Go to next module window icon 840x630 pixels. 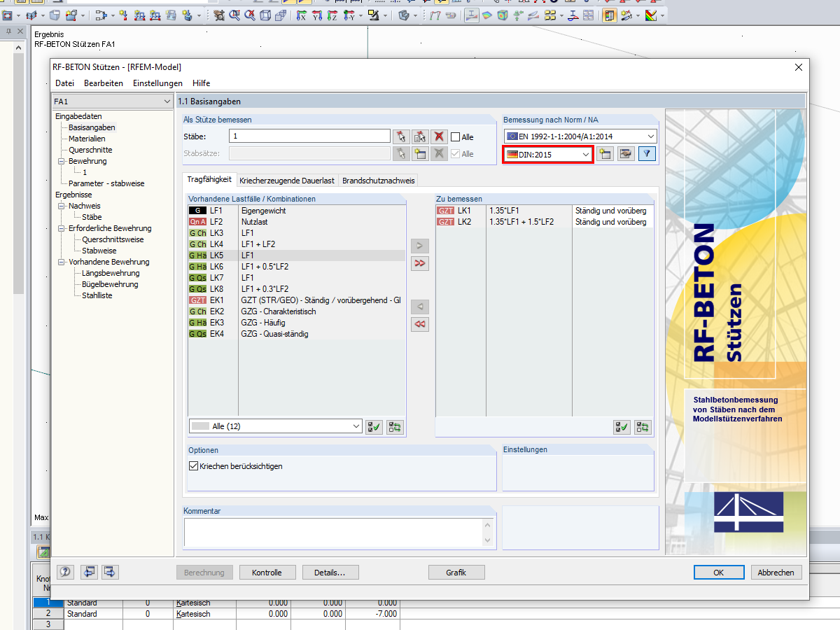pos(110,572)
